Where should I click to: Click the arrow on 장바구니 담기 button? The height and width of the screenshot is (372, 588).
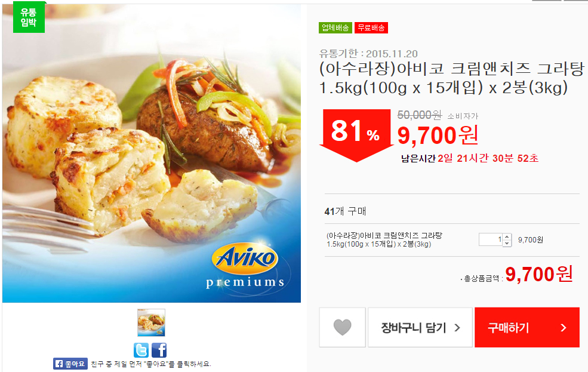(457, 328)
